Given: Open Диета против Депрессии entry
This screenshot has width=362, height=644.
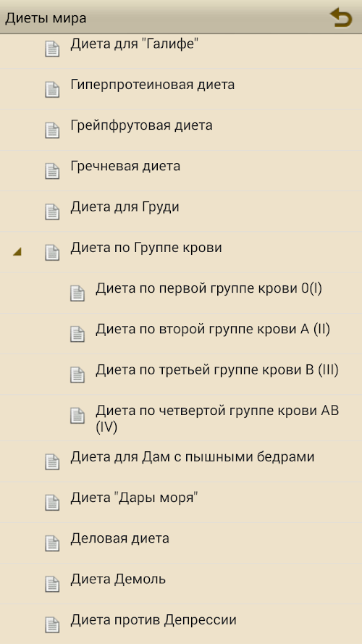Looking at the screenshot, I should pyautogui.click(x=181, y=624).
